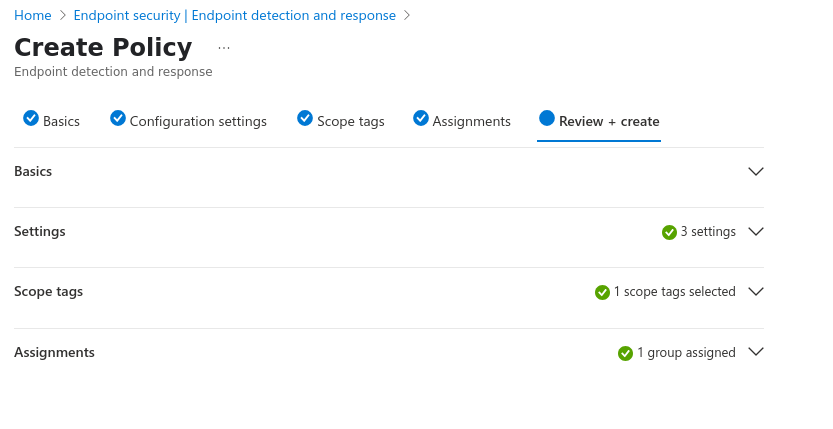Click the Review + create step circle icon
This screenshot has width=833, height=429.
point(547,119)
